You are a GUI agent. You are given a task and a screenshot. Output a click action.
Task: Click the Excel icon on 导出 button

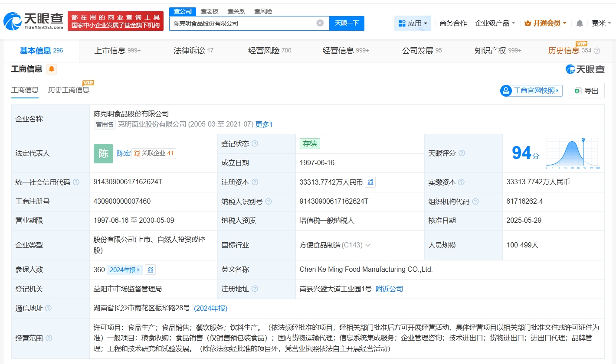coord(578,91)
